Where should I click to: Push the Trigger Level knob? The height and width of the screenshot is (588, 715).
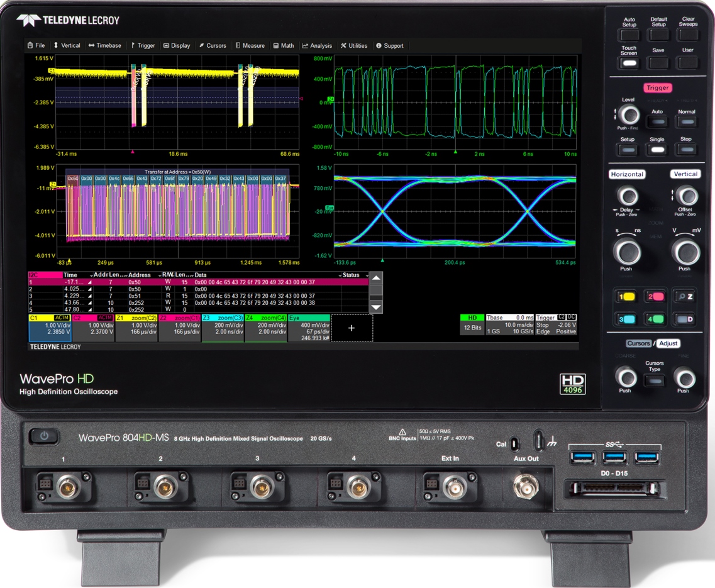coord(628,115)
